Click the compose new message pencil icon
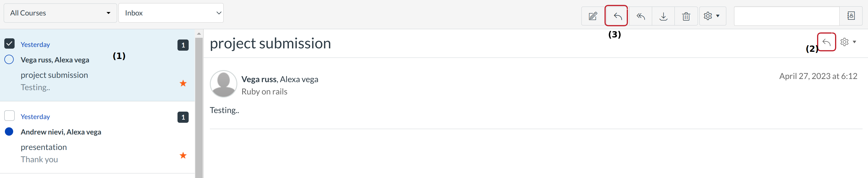This screenshot has height=178, width=868. [593, 16]
